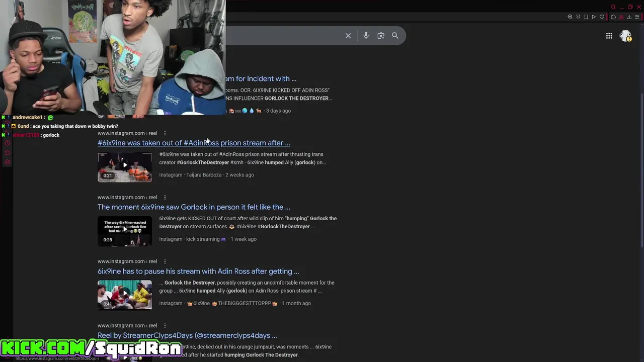The height and width of the screenshot is (362, 644).
Task: Play the 0:21 video thumbnail
Action: pos(125,167)
